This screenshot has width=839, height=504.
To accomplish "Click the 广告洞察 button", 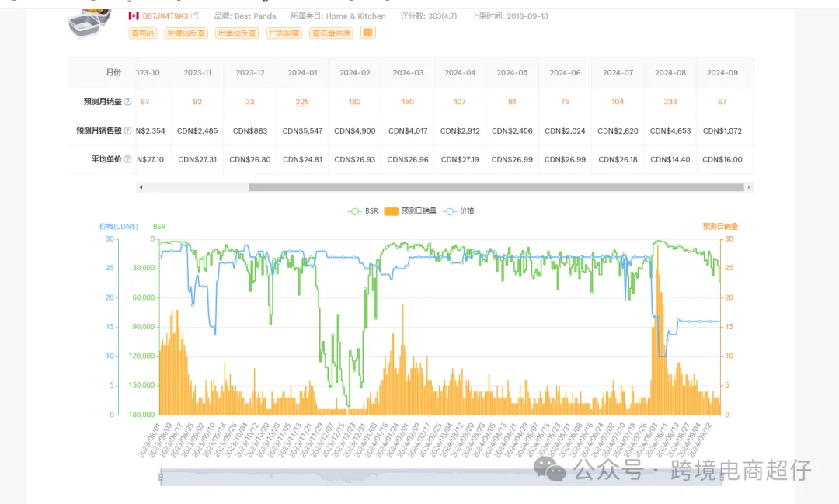I will click(x=284, y=33).
